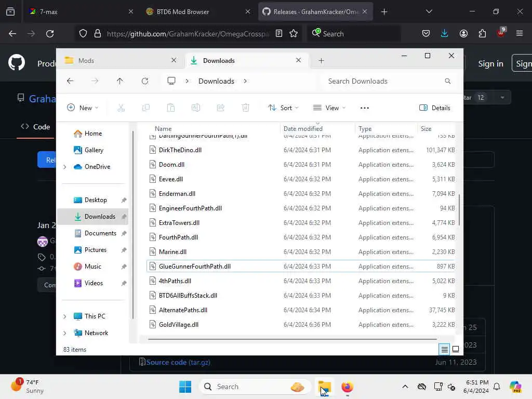Screen dimensions: 532x399
Task: Reload the Firefox page
Action: (50, 34)
